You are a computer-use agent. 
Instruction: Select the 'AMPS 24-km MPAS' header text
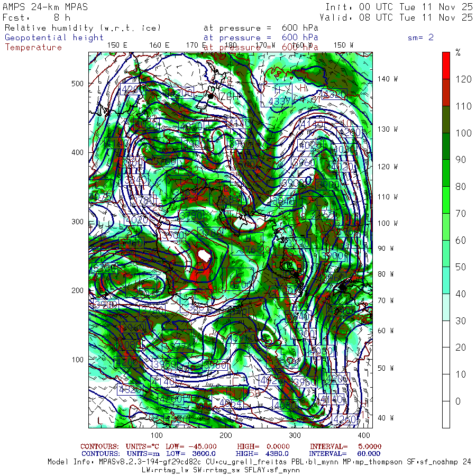[x=45, y=7]
